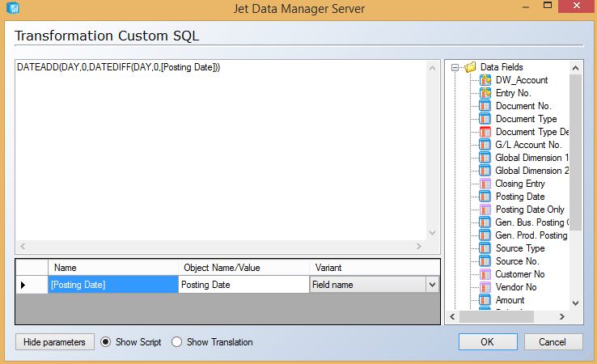The image size is (597, 364).
Task: Click the Jet Data Manager app icon
Action: 13,7
